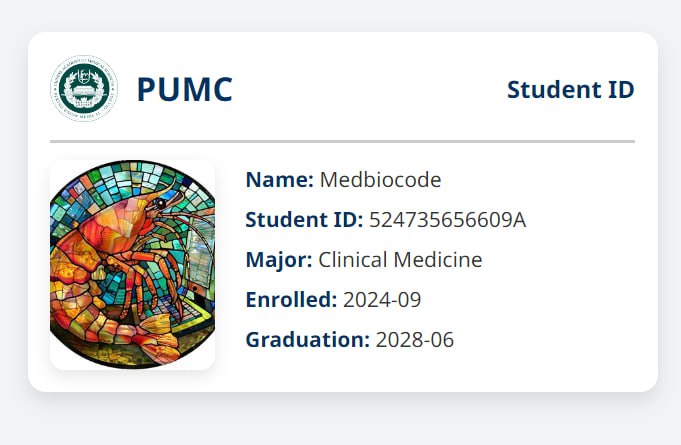The height and width of the screenshot is (445, 681).
Task: Click the Student ID heading at top right
Action: tap(570, 90)
